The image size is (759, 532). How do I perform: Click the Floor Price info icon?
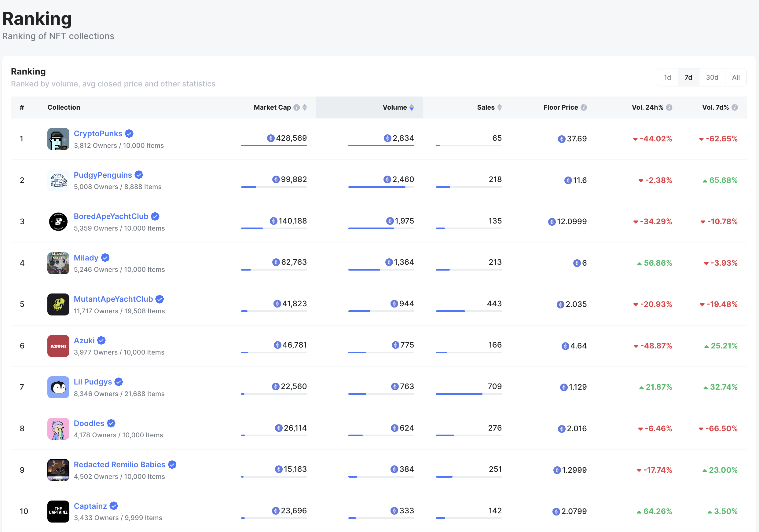coord(584,107)
